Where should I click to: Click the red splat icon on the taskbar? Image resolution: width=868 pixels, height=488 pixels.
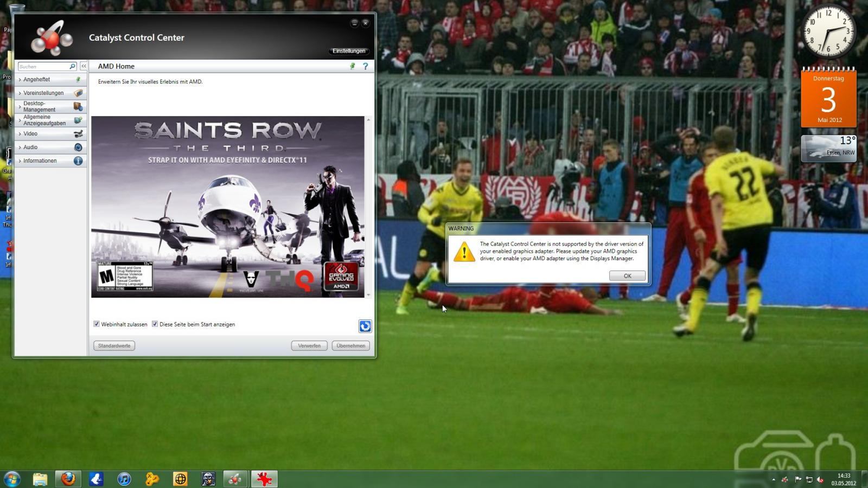pos(264,479)
